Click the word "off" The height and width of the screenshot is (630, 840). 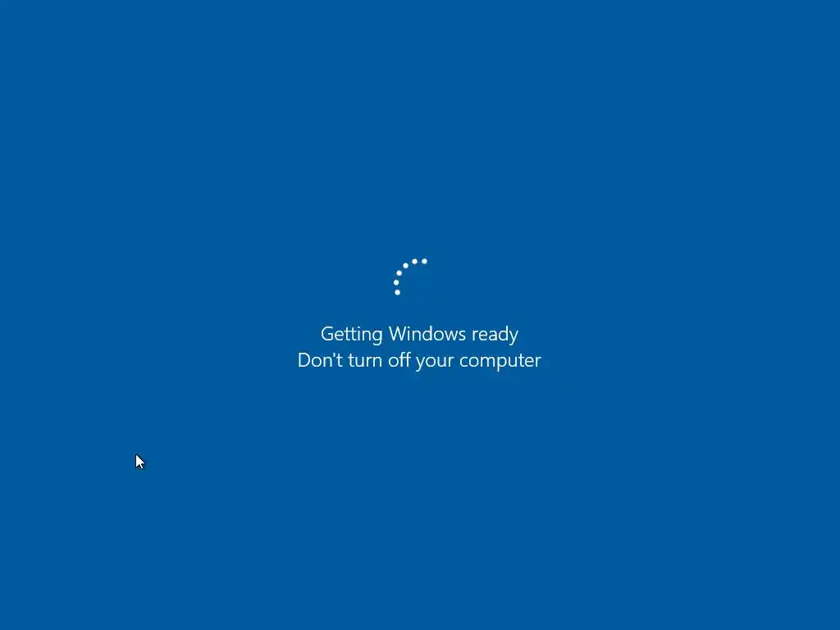[399, 359]
